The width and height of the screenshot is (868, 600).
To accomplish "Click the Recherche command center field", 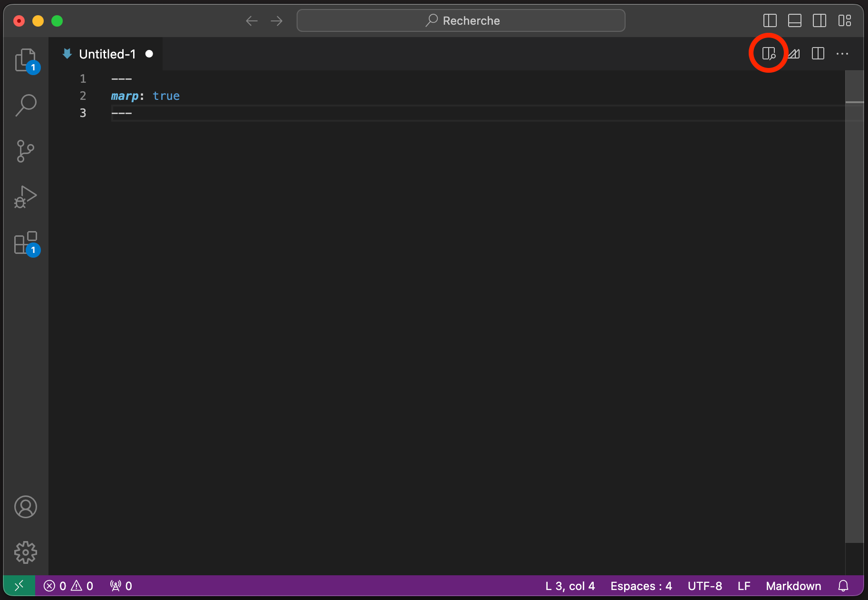I will tap(461, 20).
